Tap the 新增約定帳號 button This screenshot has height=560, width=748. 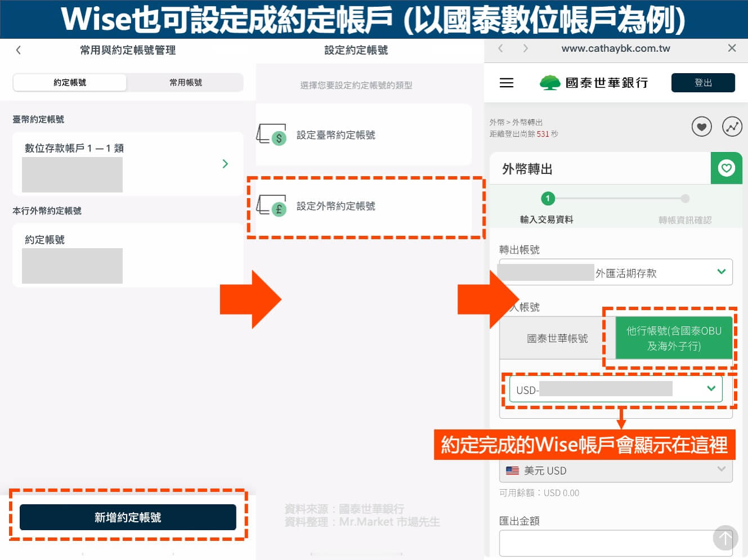128,517
